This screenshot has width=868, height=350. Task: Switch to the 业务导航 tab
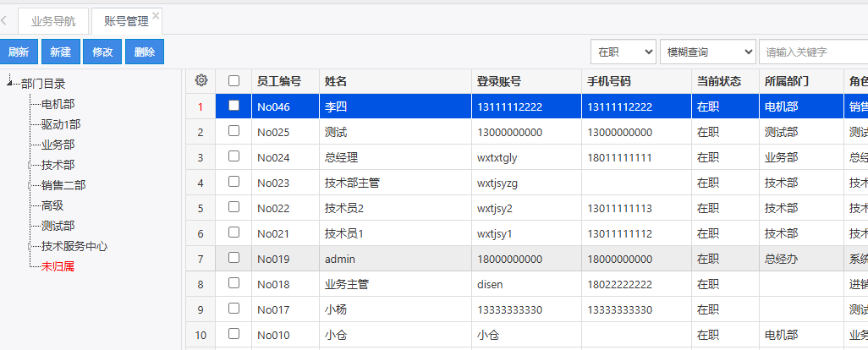click(52, 21)
